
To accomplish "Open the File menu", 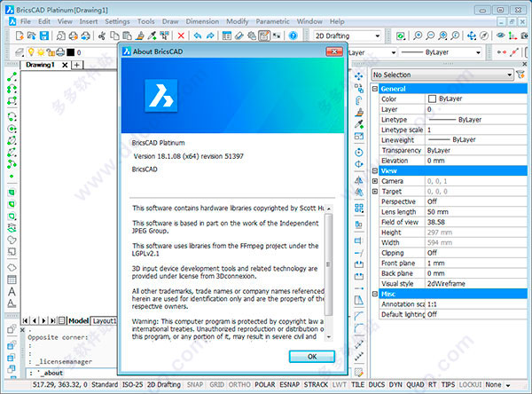I will pos(26,21).
